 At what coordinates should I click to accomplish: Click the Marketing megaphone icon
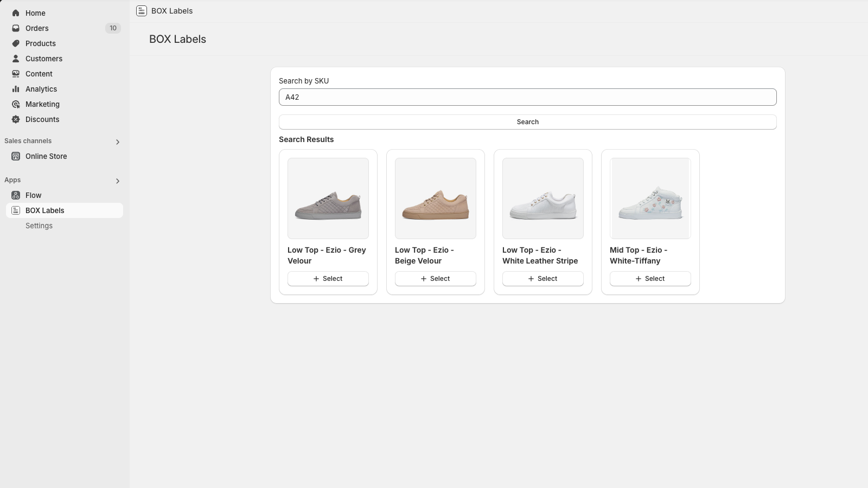click(15, 104)
